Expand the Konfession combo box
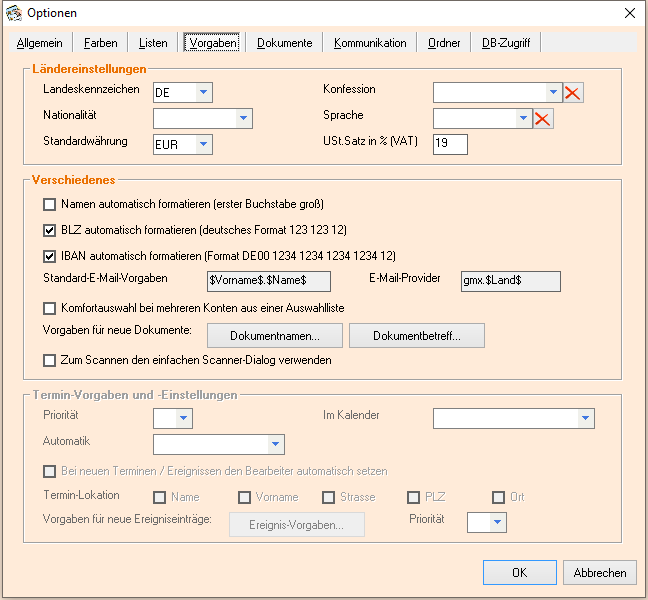This screenshot has width=648, height=600. click(553, 93)
